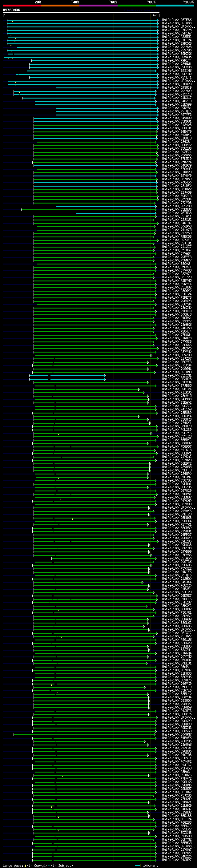Click the UniRef100_P0C1M0 entry
Viewport: 197px width, 868px height.
(x=177, y=74)
